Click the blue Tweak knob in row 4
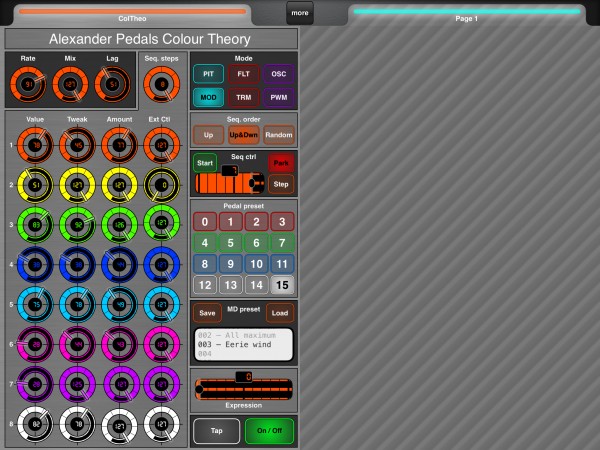Viewport: 600px width, 450px height. [77, 265]
